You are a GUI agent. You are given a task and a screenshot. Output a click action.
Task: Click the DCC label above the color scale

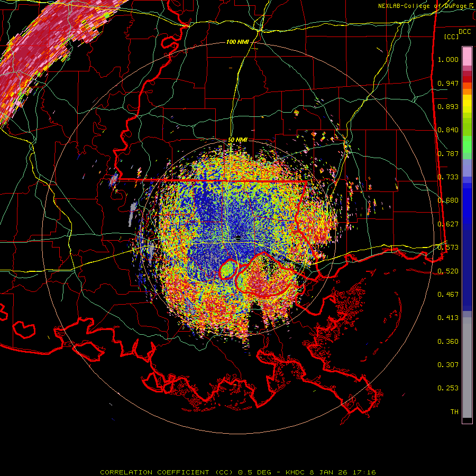point(464,31)
